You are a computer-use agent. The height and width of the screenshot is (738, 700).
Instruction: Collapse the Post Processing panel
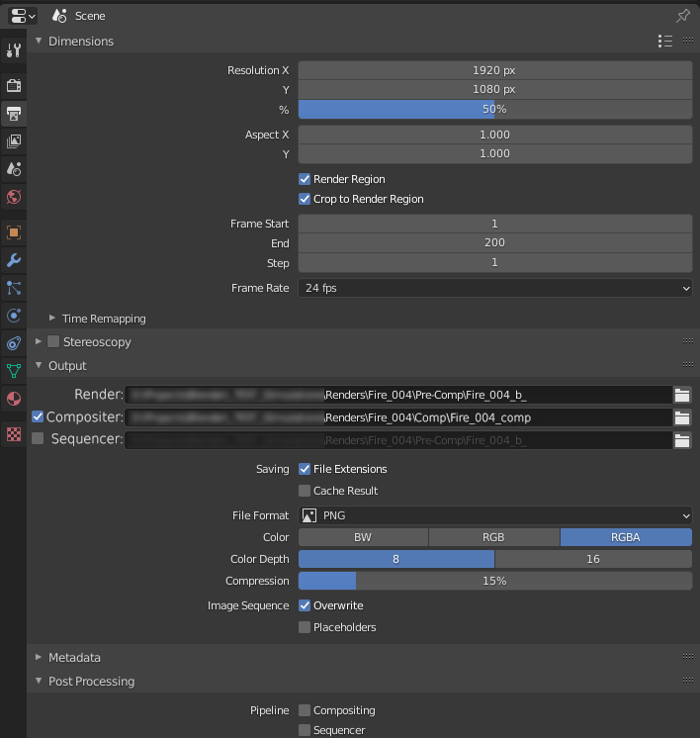(x=39, y=681)
